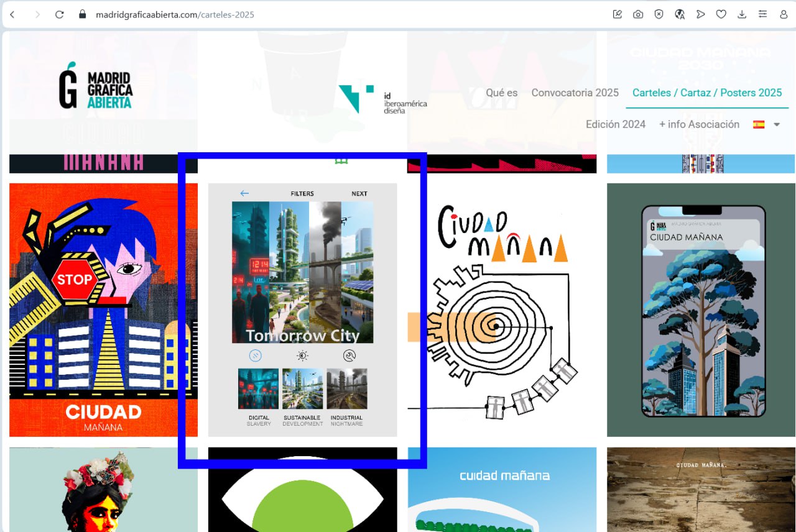The width and height of the screenshot is (796, 532).
Task: Open the Tomorrow City filters poster
Action: coord(303,310)
